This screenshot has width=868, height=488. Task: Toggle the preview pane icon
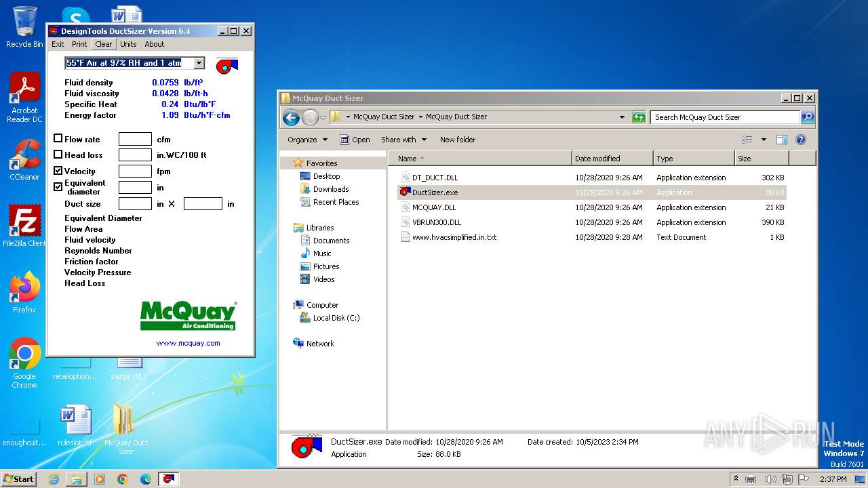click(x=782, y=140)
